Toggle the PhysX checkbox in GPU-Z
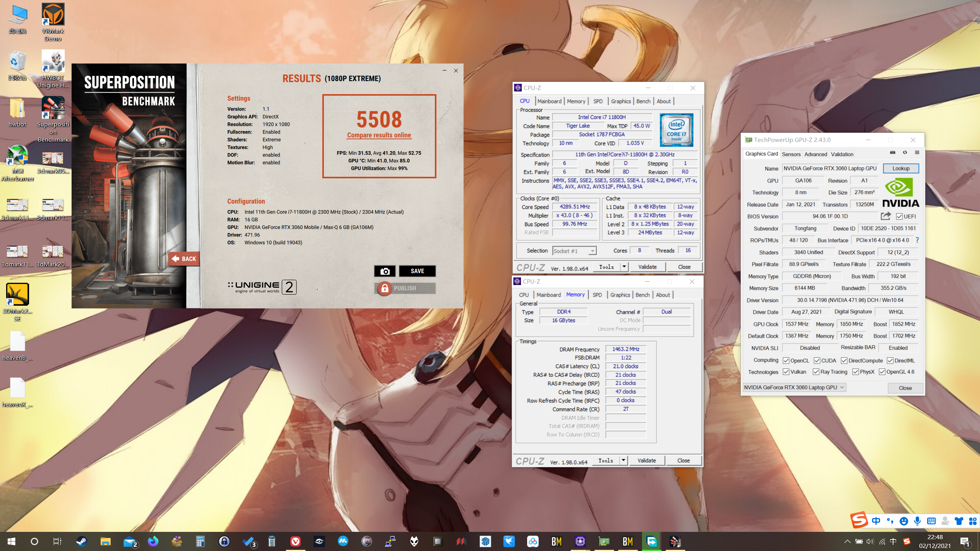Image resolution: width=980 pixels, height=551 pixels. tap(856, 372)
